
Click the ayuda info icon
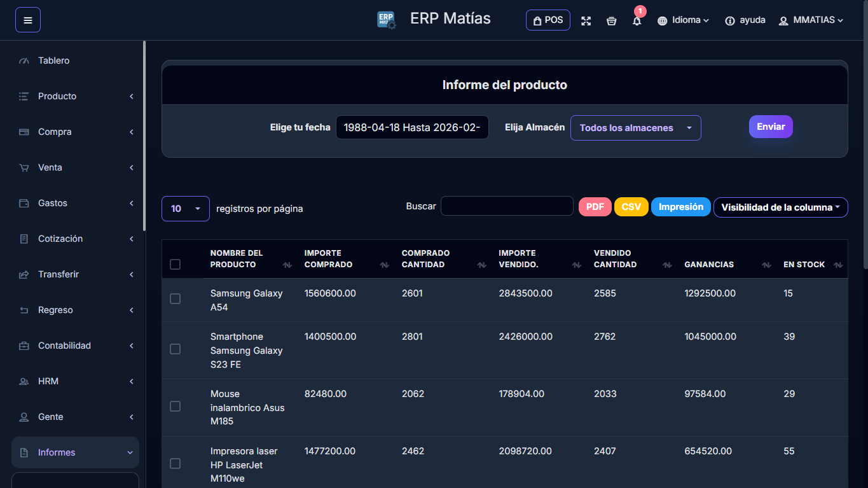coord(730,20)
